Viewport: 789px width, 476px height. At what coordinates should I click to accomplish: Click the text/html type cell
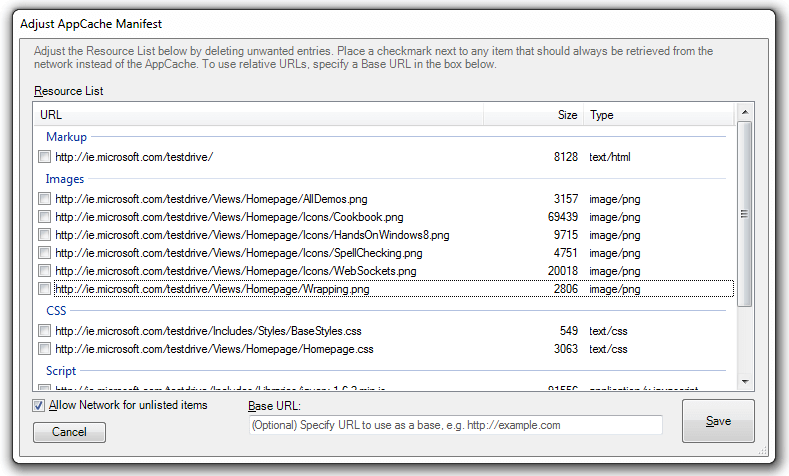610,157
